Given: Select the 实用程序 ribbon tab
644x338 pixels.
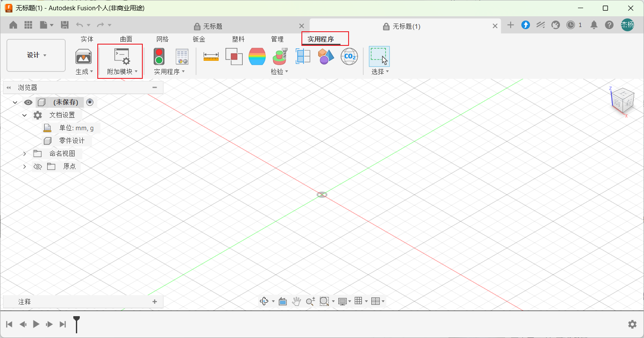Looking at the screenshot, I should click(x=321, y=39).
